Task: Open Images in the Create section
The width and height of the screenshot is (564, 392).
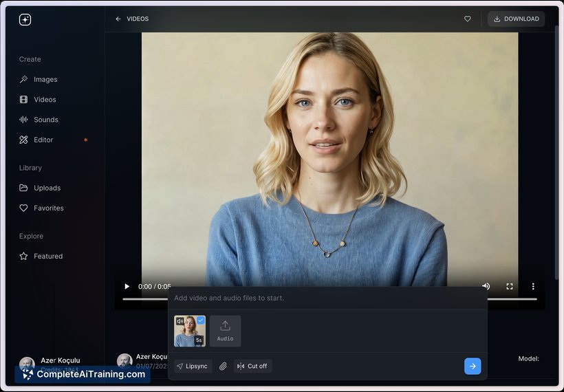Action: pos(39,80)
